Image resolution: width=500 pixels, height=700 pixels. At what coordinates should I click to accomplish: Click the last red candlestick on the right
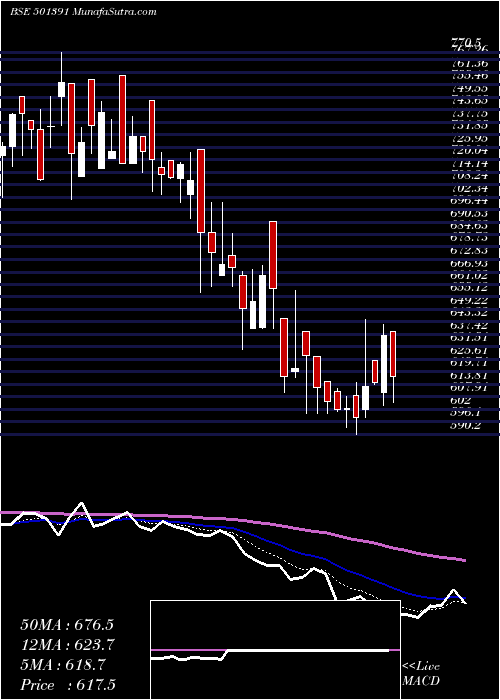[x=393, y=354]
